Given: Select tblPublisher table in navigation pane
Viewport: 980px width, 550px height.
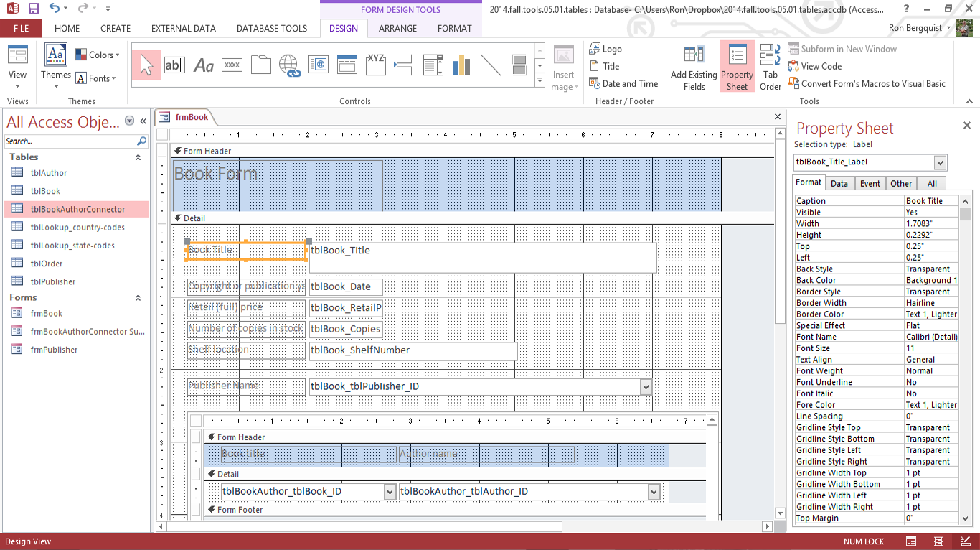Looking at the screenshot, I should click(x=76, y=281).
